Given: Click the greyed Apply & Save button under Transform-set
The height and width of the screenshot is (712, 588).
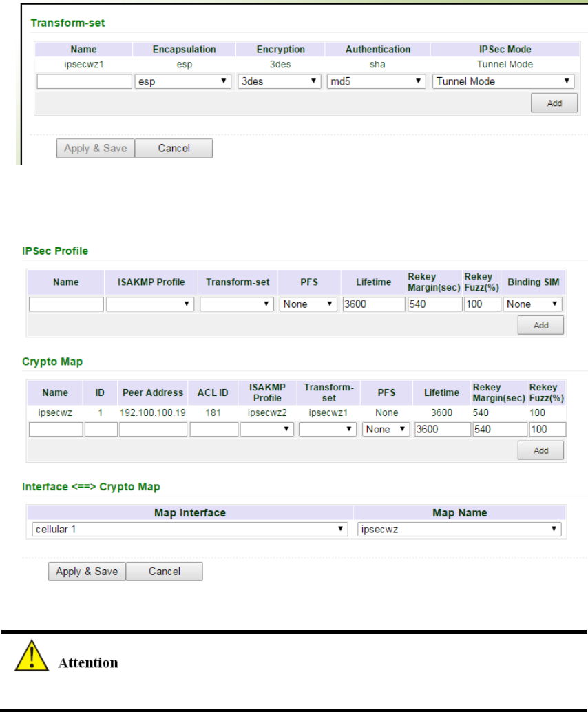Looking at the screenshot, I should pos(95,149).
